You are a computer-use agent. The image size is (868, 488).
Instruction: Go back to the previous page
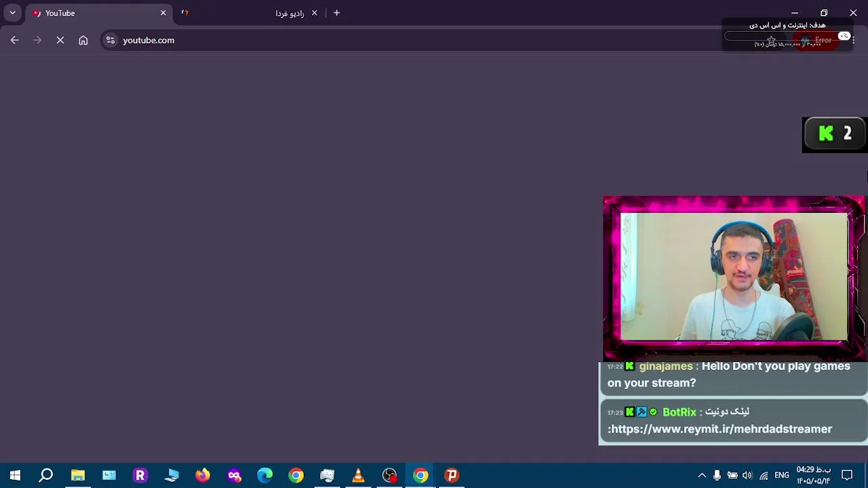15,40
